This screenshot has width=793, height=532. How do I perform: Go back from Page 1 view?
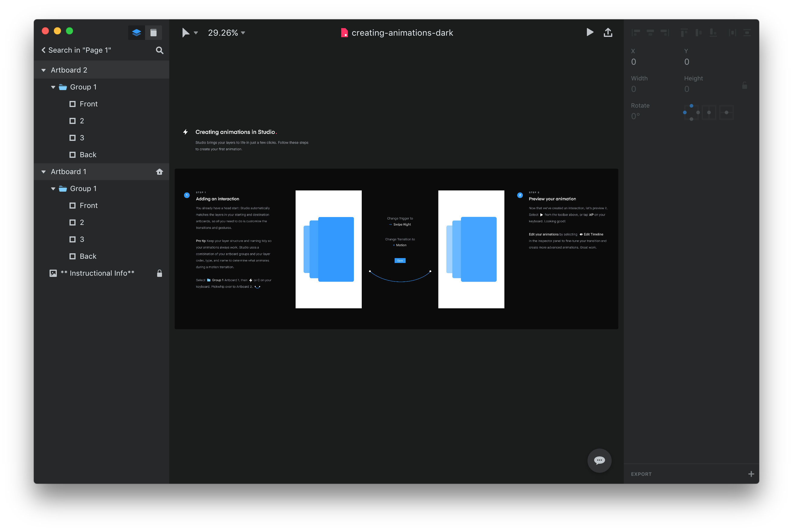44,50
